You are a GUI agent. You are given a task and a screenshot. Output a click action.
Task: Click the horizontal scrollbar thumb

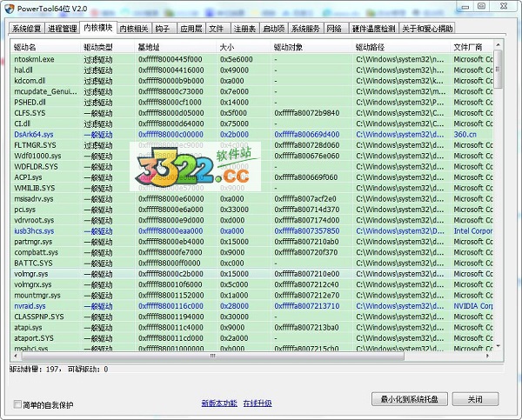(213, 356)
